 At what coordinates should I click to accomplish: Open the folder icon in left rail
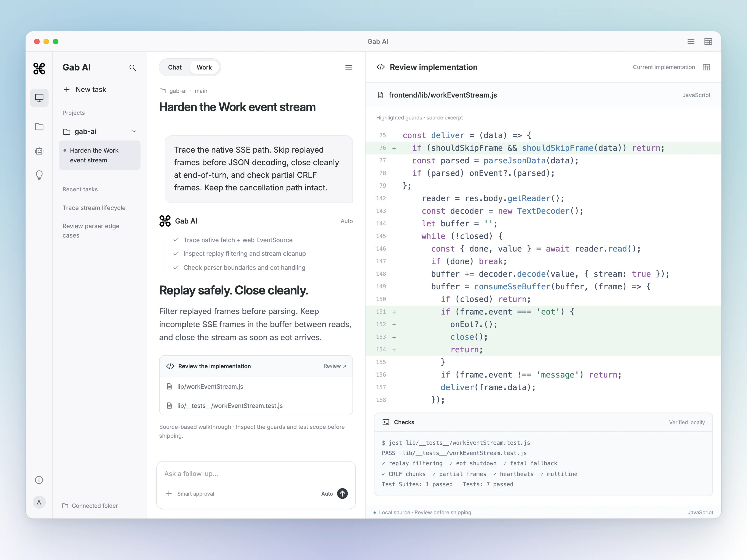[x=39, y=126]
